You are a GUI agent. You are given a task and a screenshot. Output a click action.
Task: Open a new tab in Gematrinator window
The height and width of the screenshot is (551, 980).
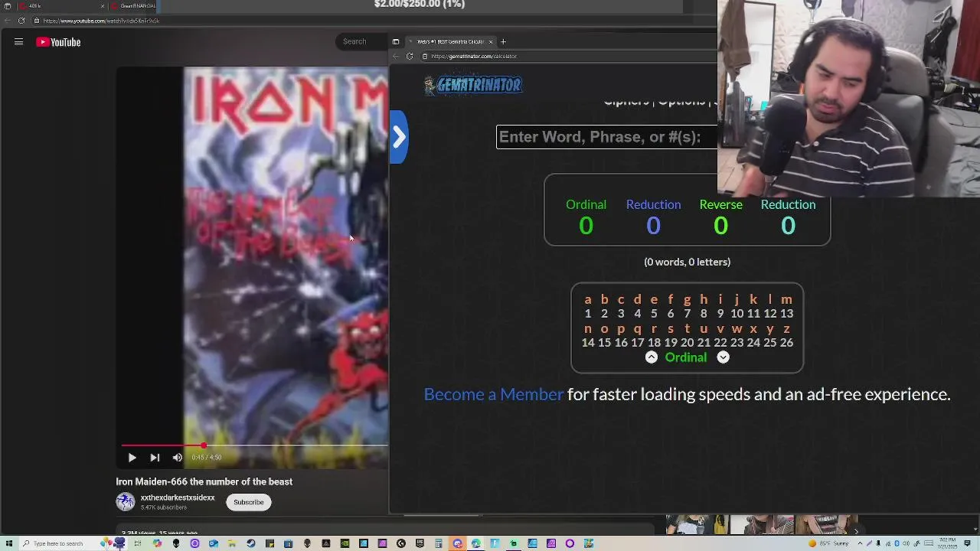503,41
